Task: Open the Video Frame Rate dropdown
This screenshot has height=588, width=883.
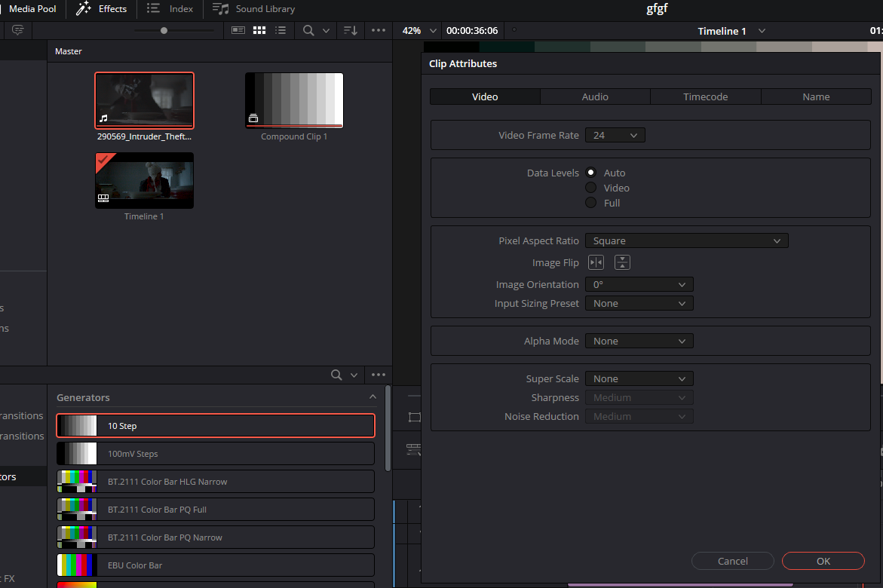Action: click(615, 134)
